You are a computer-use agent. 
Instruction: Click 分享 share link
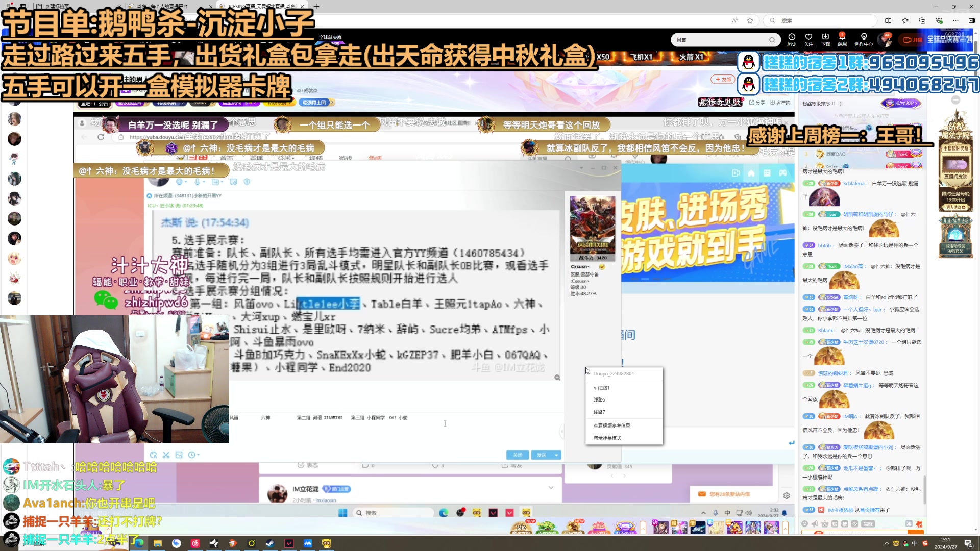pyautogui.click(x=757, y=103)
